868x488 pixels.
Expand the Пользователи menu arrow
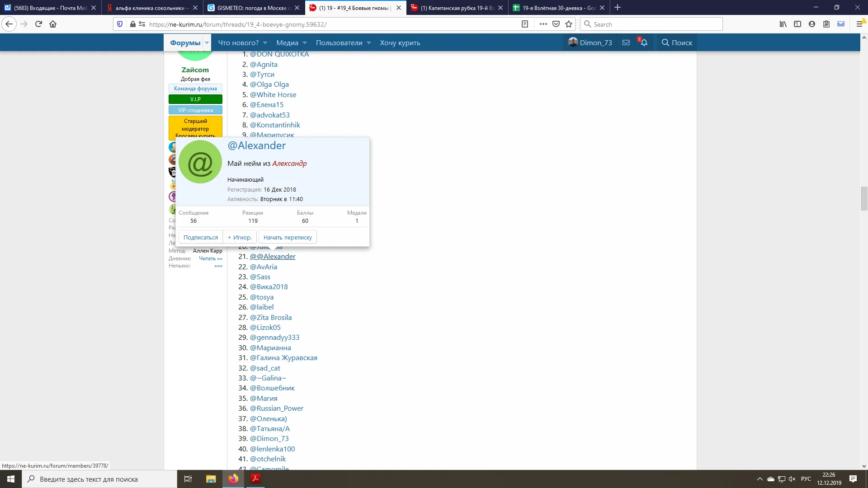[x=369, y=42]
